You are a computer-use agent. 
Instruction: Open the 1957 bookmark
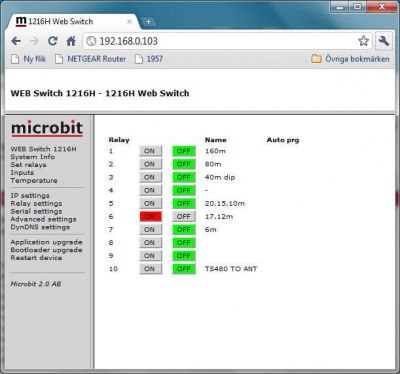pyautogui.click(x=149, y=59)
